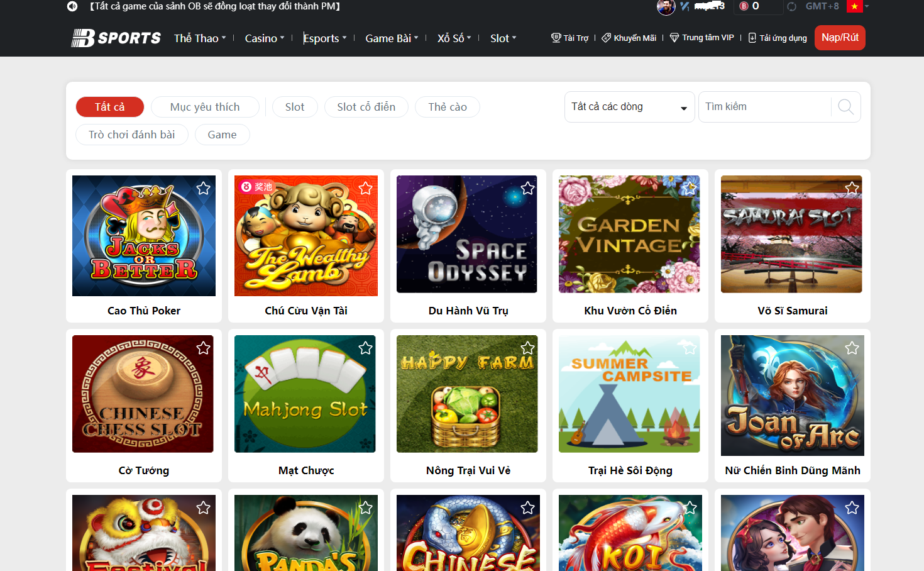
Task: Expand the Xổ Số menu
Action: 454,38
